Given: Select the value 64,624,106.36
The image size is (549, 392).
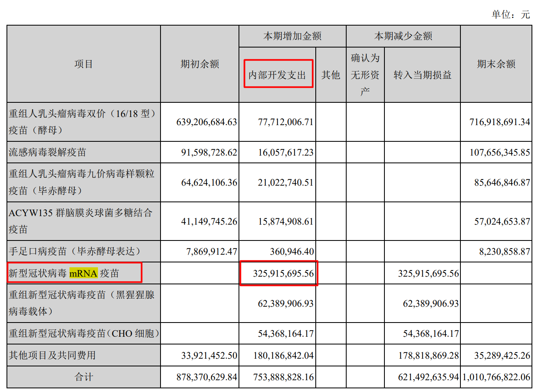Looking at the screenshot, I should pos(209,182).
